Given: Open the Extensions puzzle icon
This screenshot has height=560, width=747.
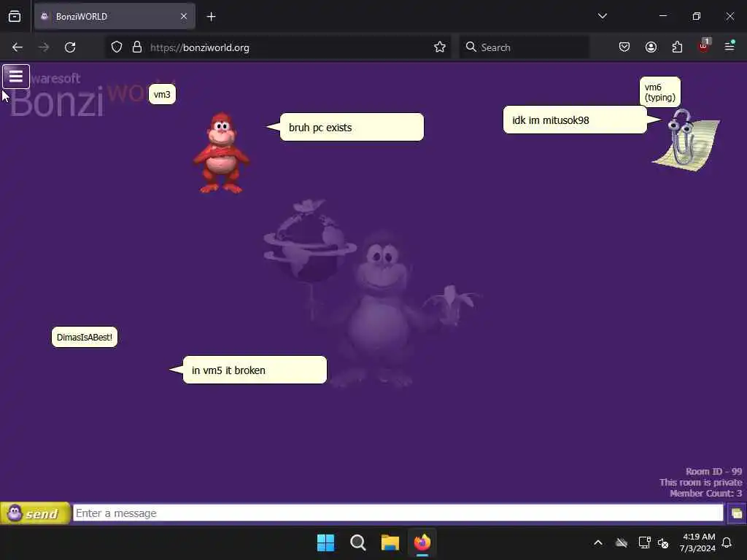Looking at the screenshot, I should pyautogui.click(x=678, y=47).
